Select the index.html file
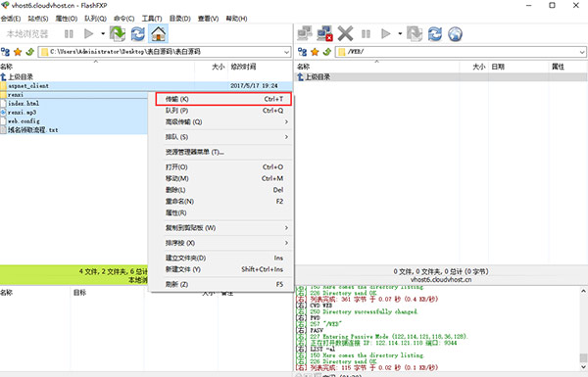 [24, 104]
